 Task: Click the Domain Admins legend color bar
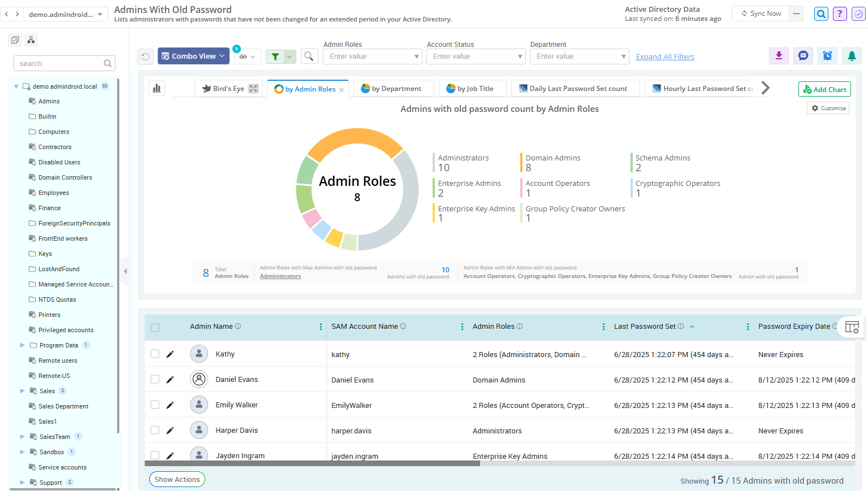pos(522,163)
